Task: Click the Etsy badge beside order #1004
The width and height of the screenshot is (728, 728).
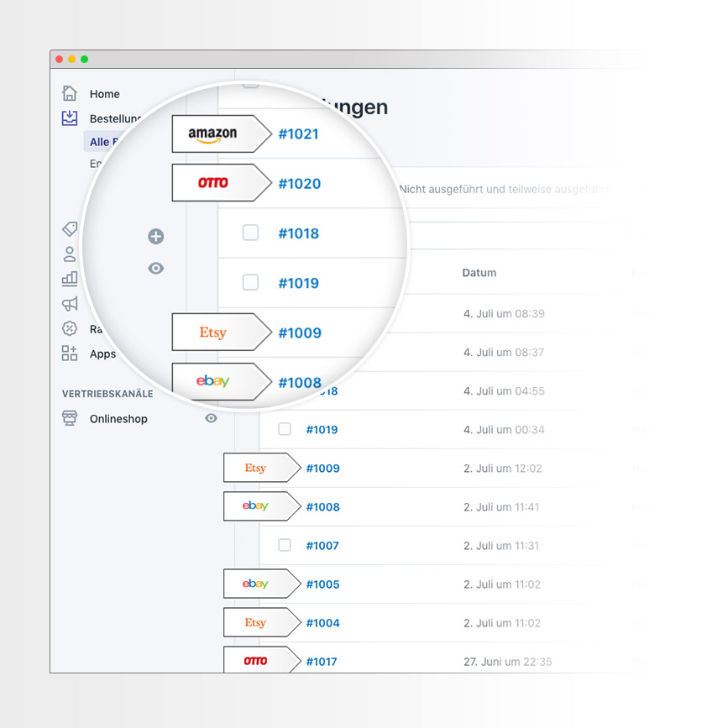Action: click(x=262, y=622)
